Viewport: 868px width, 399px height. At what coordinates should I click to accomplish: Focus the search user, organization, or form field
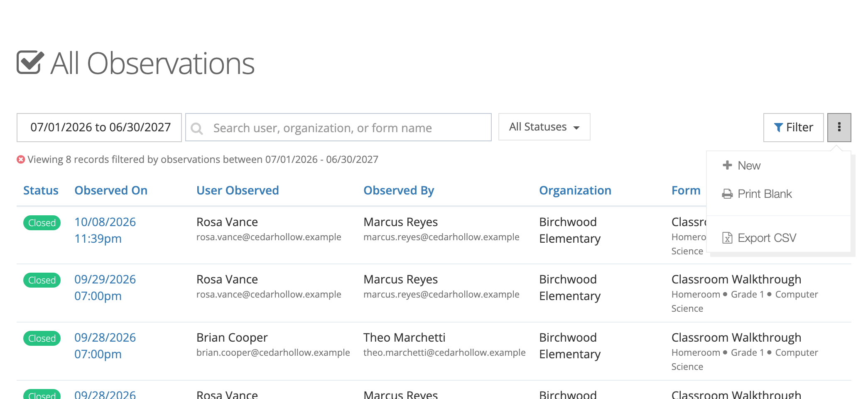pos(338,127)
